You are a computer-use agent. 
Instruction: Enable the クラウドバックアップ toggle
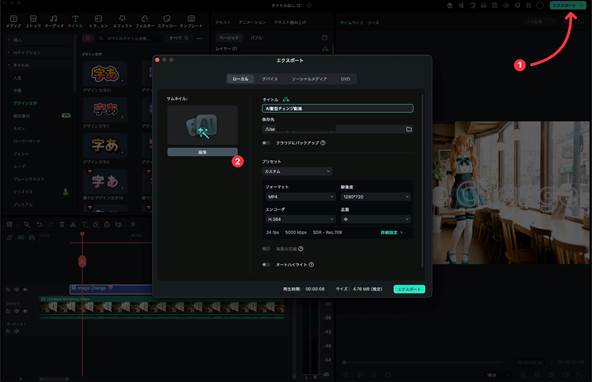[266, 143]
